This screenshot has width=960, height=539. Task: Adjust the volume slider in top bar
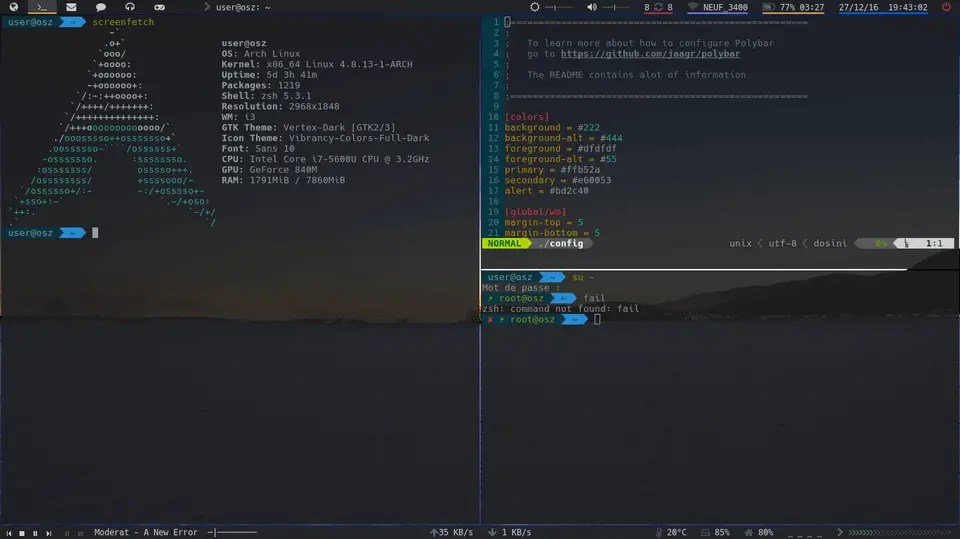616,7
